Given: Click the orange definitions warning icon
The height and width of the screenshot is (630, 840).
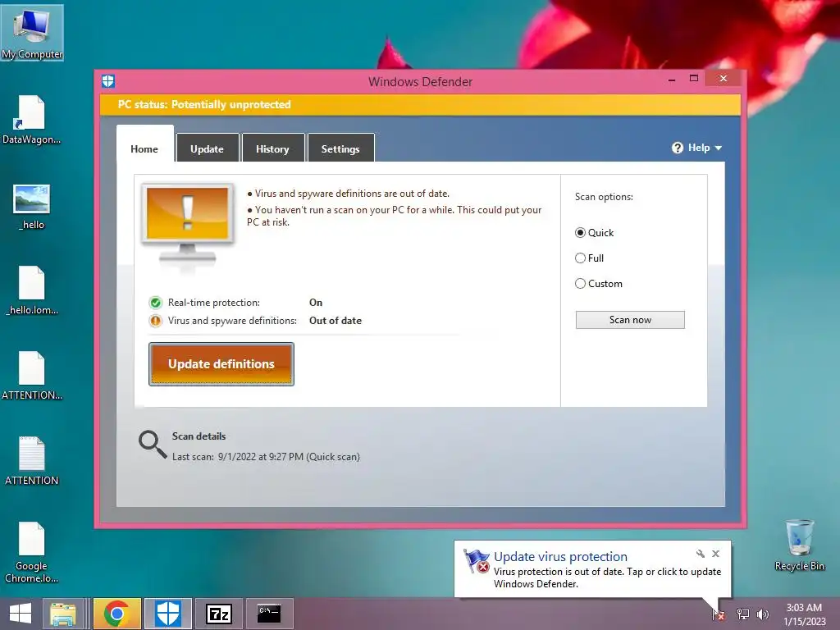Looking at the screenshot, I should click(x=155, y=321).
